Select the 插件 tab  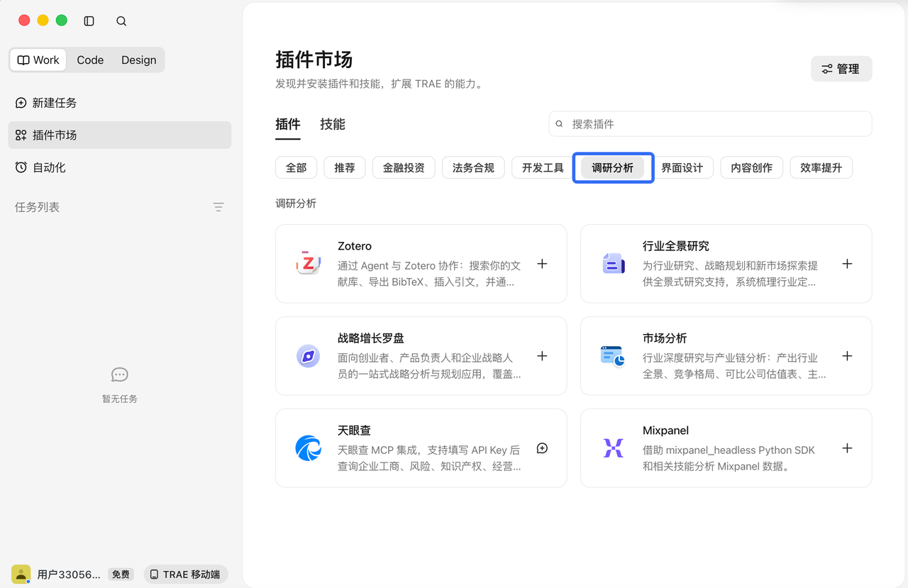click(x=288, y=124)
